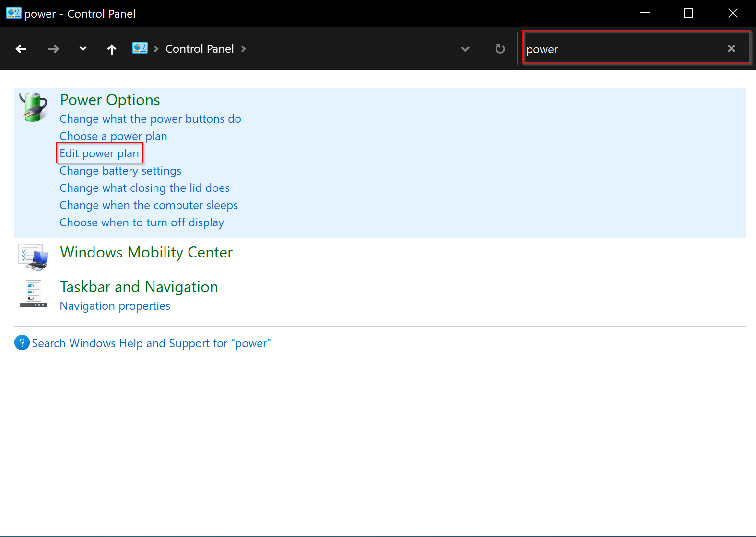The image size is (756, 537).
Task: Click the Forward arrow navigation button
Action: (x=54, y=49)
